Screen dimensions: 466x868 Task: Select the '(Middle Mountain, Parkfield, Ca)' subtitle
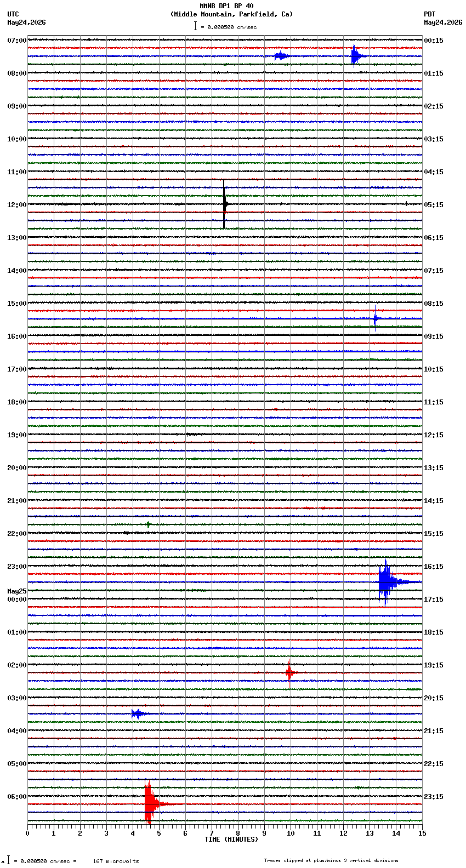pos(231,14)
